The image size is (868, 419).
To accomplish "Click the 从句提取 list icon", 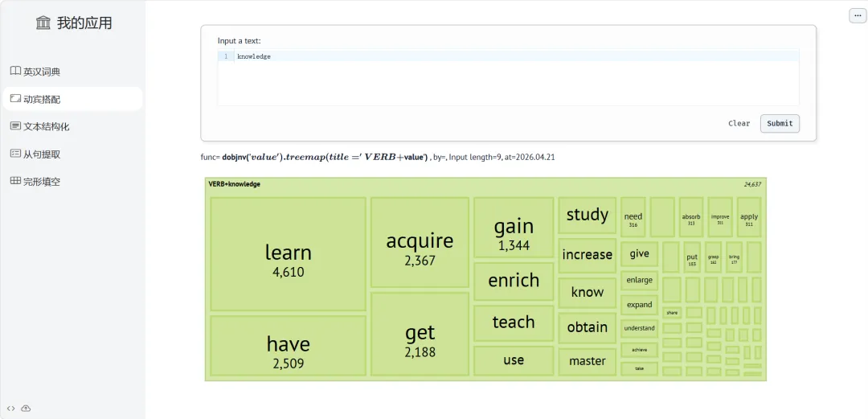I will coord(15,154).
